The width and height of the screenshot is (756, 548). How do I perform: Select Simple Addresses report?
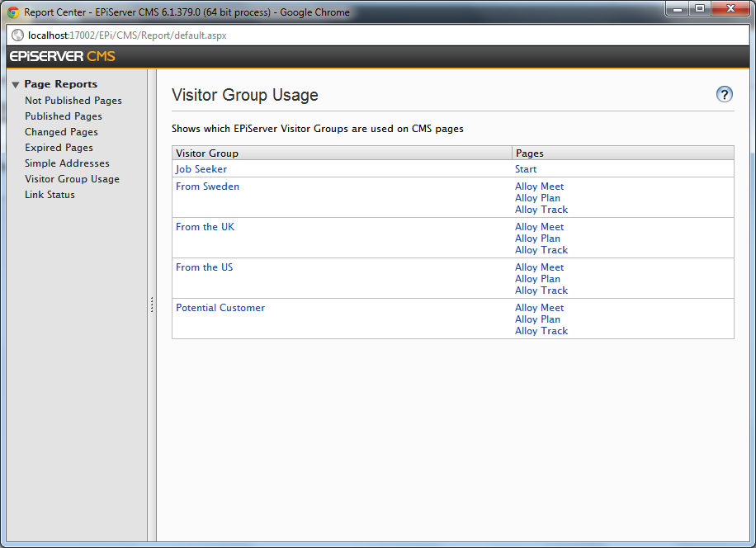[67, 163]
